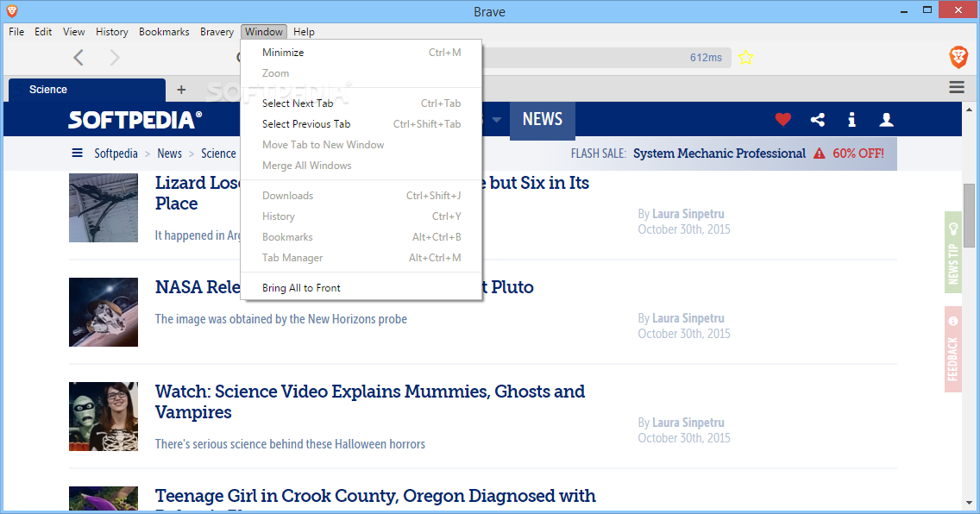Open the NASA Pluto article headline
Image resolution: width=980 pixels, height=514 pixels.
(x=344, y=287)
